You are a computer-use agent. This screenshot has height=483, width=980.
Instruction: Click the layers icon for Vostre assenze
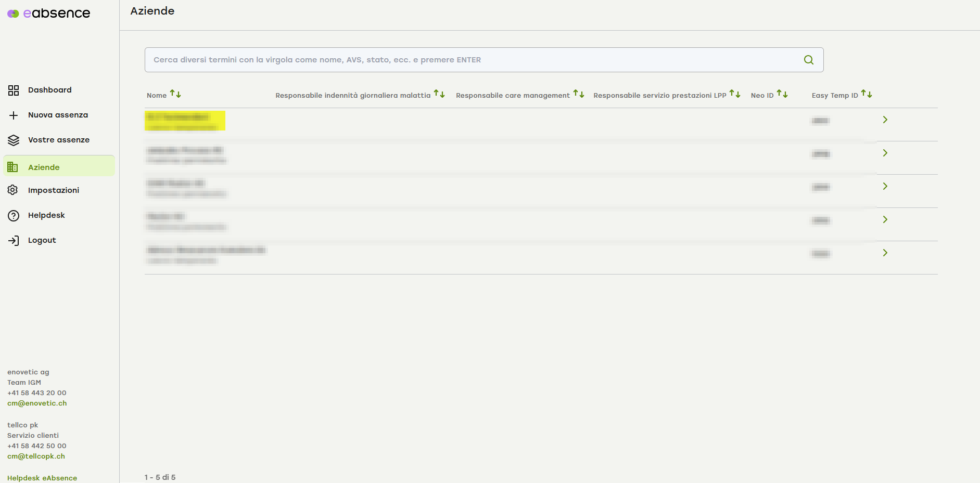coord(14,140)
